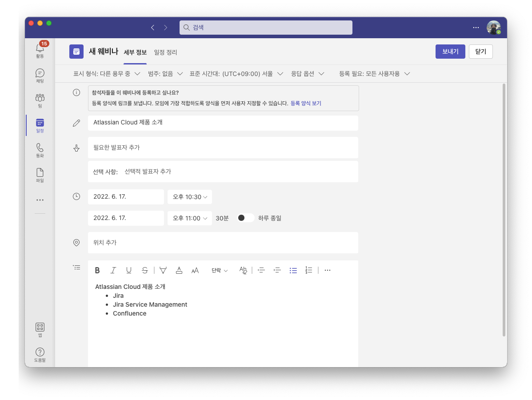This screenshot has width=532, height=400.
Task: Click the vertical scrollbar of the form
Action: pyautogui.click(x=504, y=210)
